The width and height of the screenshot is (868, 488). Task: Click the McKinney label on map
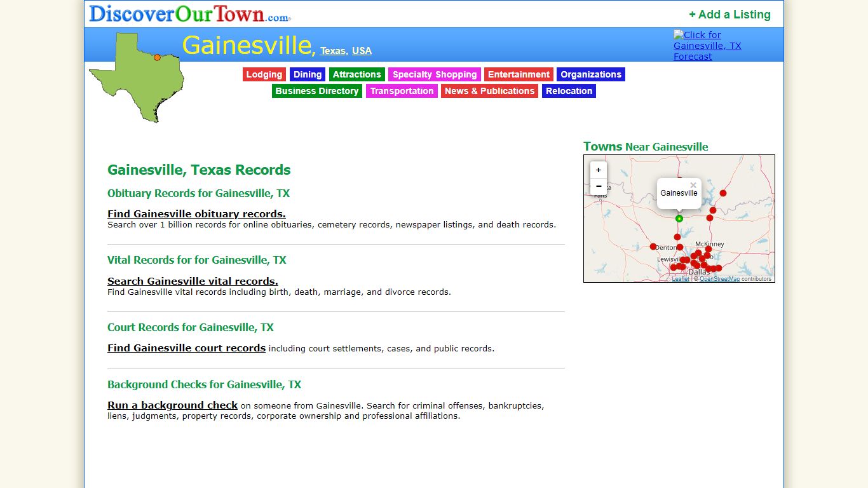(710, 244)
